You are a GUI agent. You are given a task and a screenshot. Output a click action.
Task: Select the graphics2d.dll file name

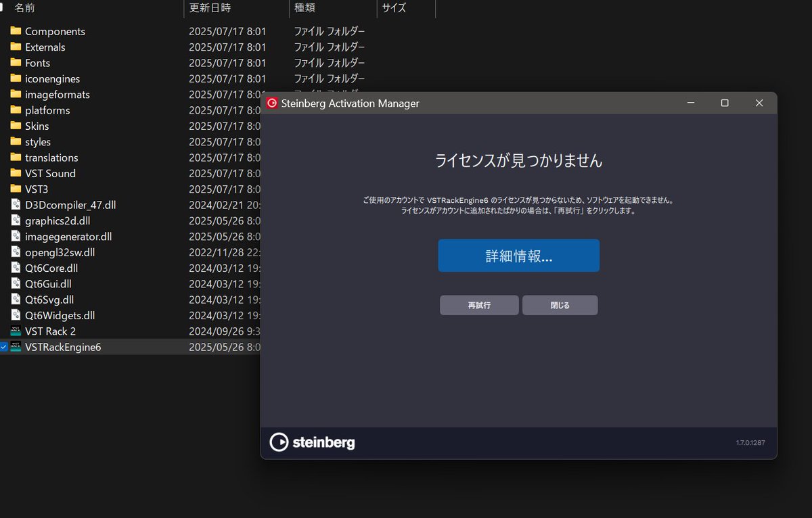pos(58,220)
